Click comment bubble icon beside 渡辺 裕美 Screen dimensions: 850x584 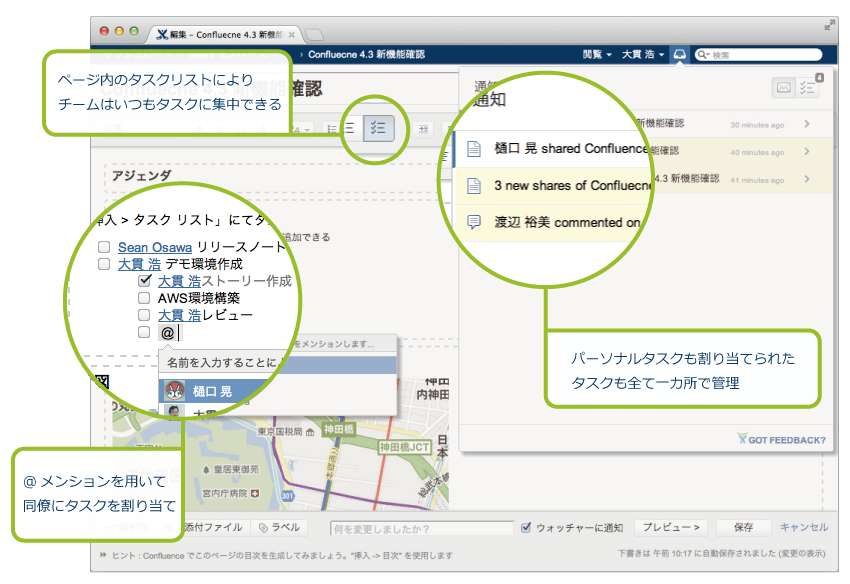(474, 222)
